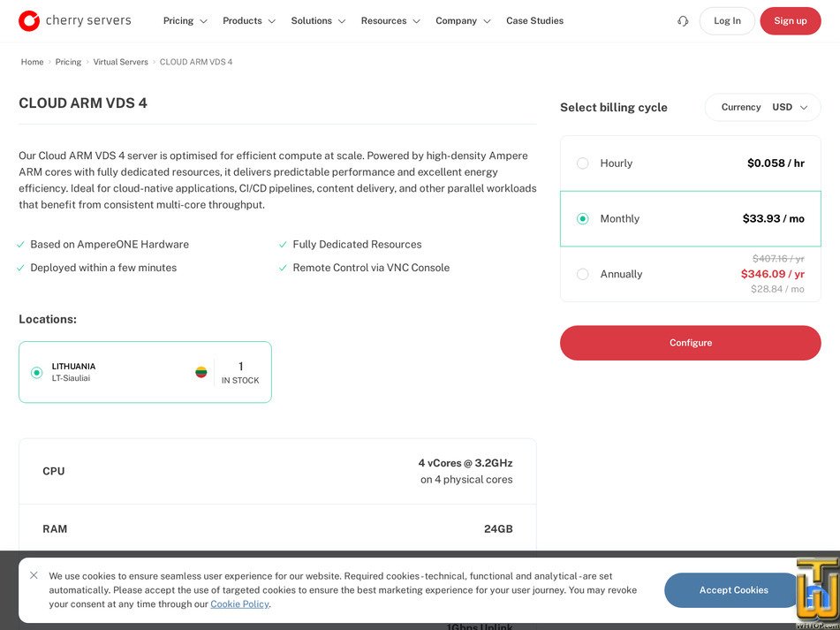Click Remote Control via VNC Console feature

click(371, 268)
